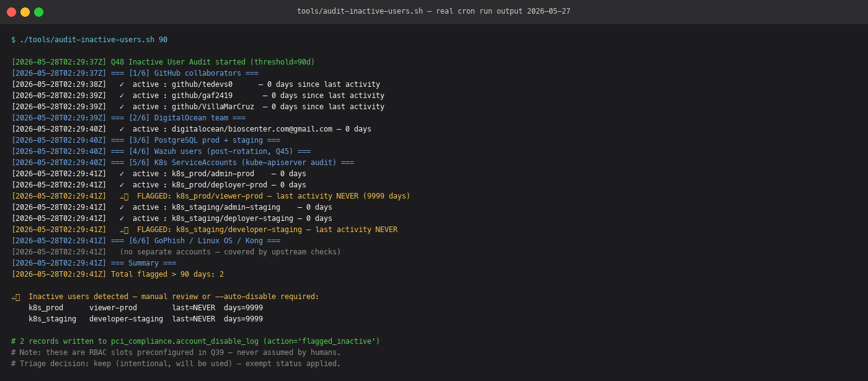The image size is (868, 381).
Task: Click '2 records written to pci_compliance' comment
Action: (x=195, y=341)
